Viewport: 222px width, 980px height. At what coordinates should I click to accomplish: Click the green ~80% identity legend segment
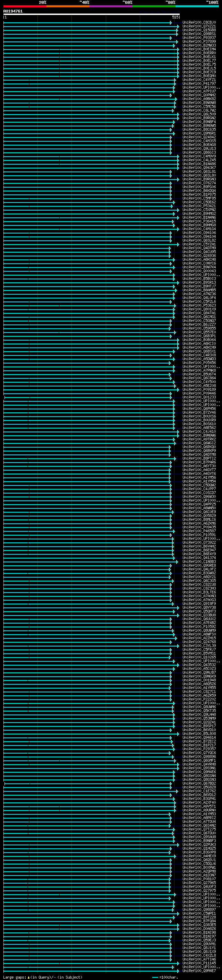[154, 6]
